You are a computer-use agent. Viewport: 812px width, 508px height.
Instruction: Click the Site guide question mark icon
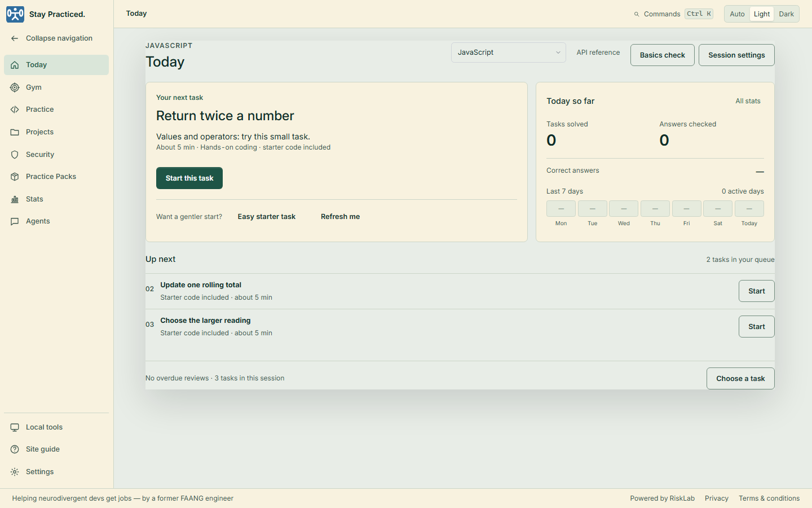tap(15, 449)
